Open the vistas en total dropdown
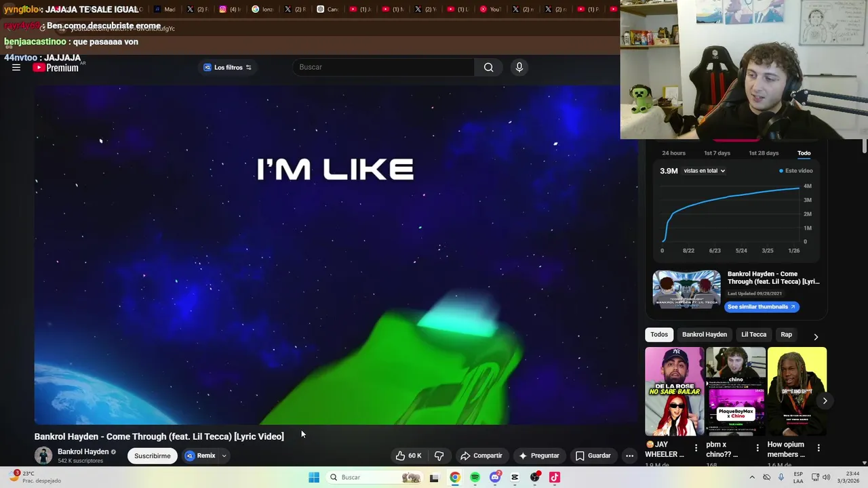Screen dimensions: 868x488 click(x=705, y=171)
